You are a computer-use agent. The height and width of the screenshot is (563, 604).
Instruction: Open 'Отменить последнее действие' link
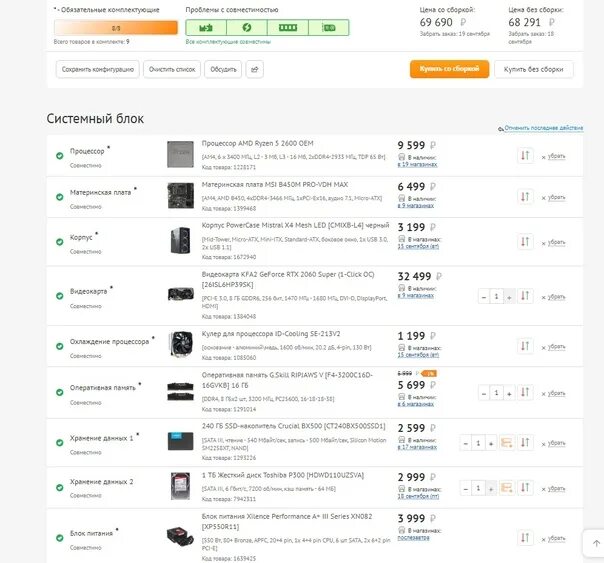pyautogui.click(x=540, y=128)
